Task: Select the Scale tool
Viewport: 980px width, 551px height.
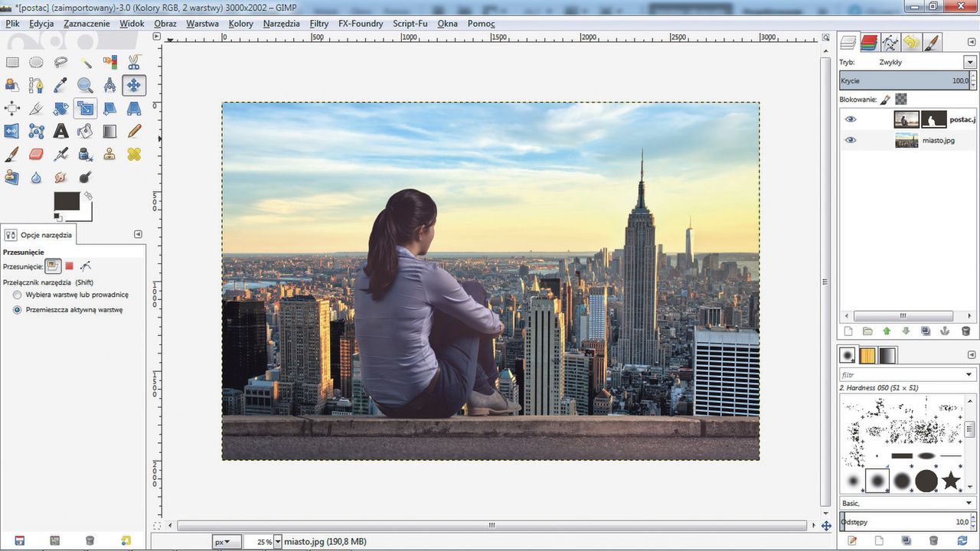Action: [85, 109]
